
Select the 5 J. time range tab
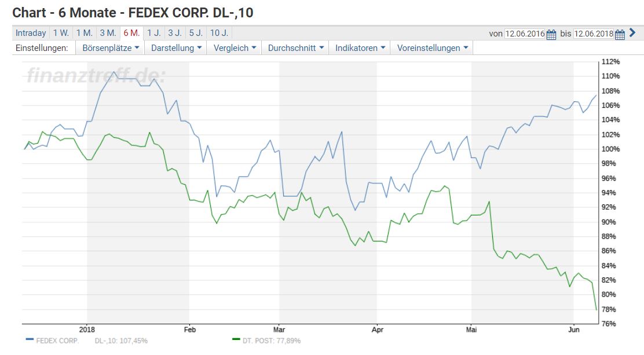196,33
